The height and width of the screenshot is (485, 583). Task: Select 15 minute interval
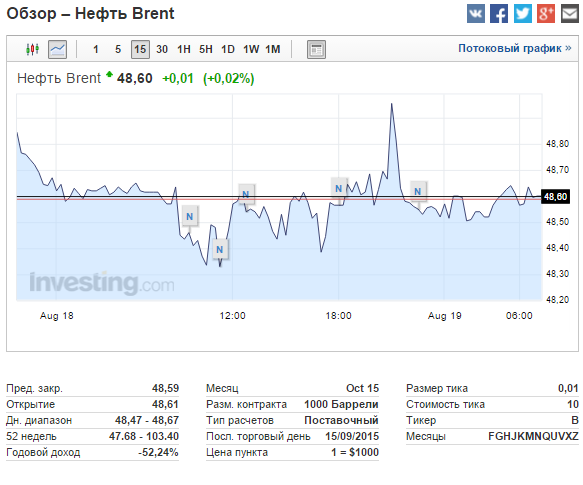point(140,49)
